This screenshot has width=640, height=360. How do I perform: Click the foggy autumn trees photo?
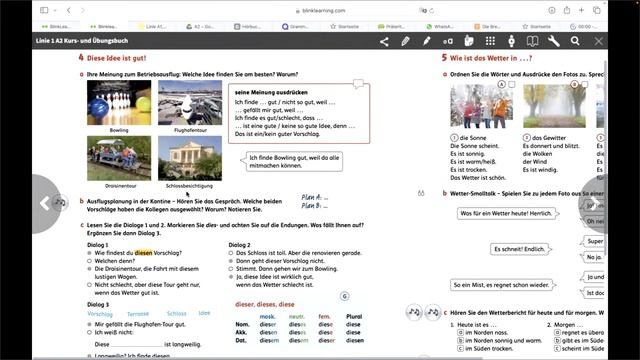click(x=554, y=106)
